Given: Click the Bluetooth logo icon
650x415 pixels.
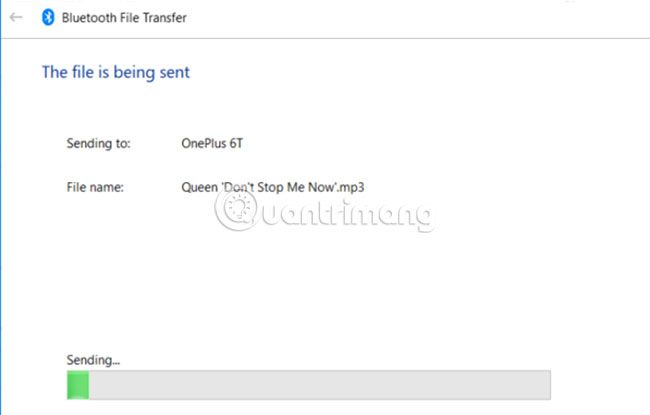Looking at the screenshot, I should click(x=46, y=18).
